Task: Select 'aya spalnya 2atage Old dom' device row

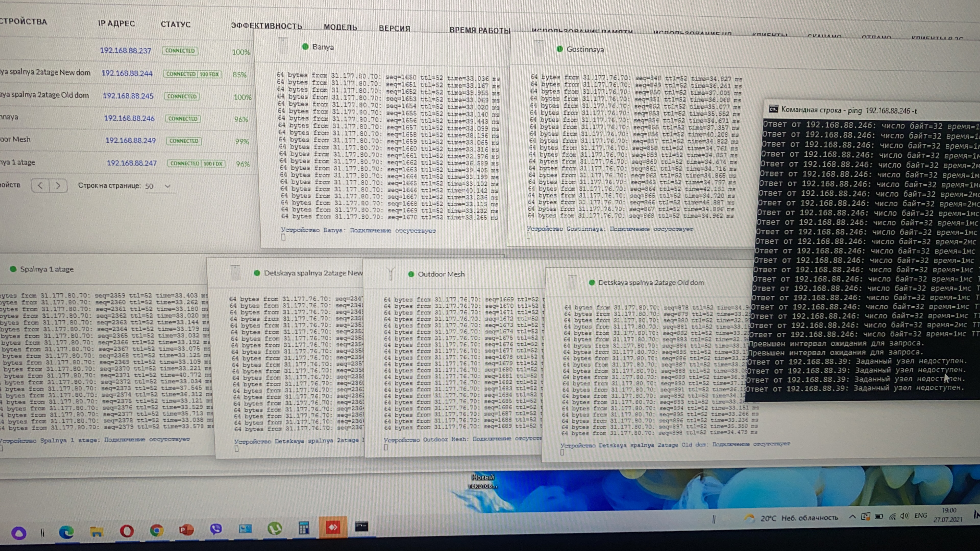Action: [44, 95]
